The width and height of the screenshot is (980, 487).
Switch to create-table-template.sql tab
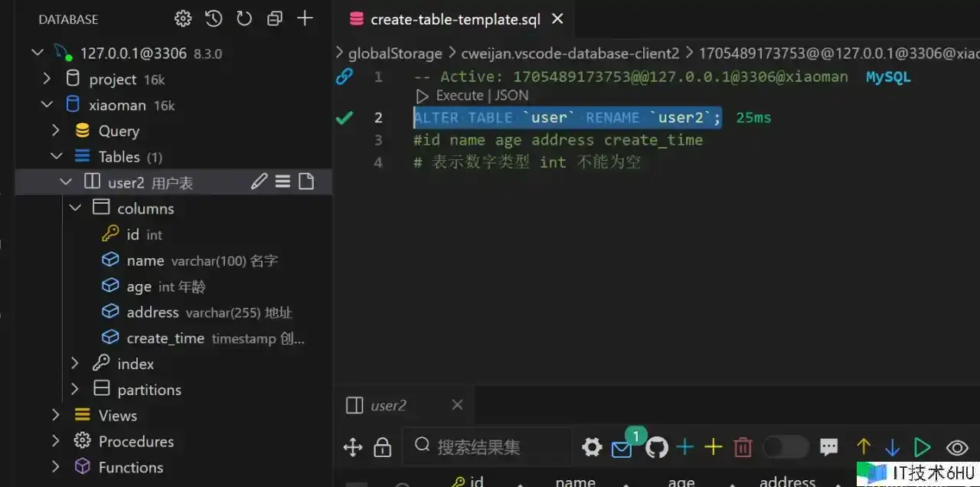pyautogui.click(x=456, y=19)
